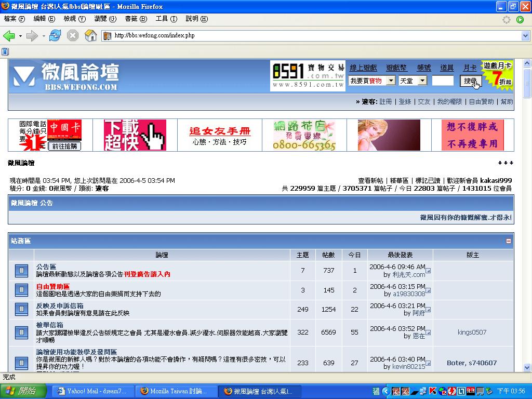The width and height of the screenshot is (532, 399).
Task: Click the Stop loading icon
Action: point(73,36)
